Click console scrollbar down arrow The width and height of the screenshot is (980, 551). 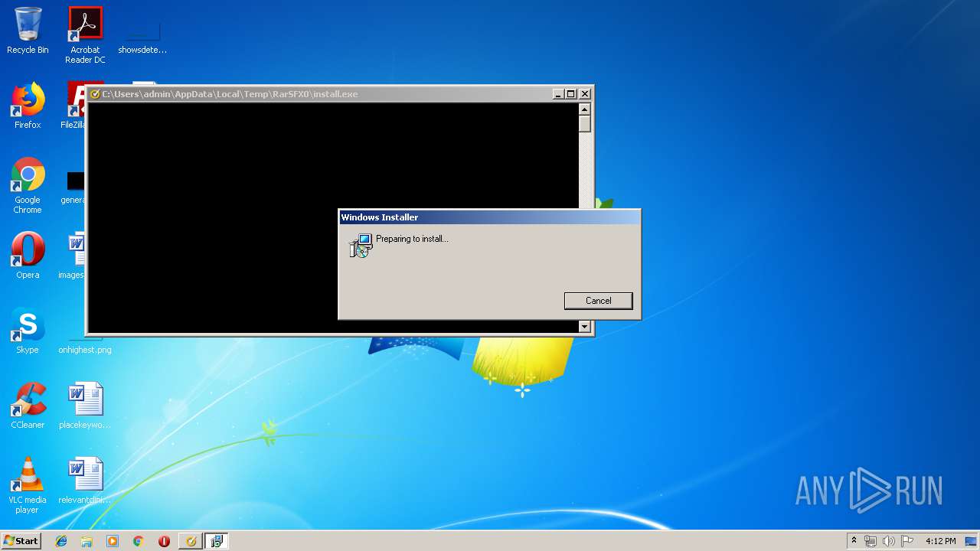(585, 327)
